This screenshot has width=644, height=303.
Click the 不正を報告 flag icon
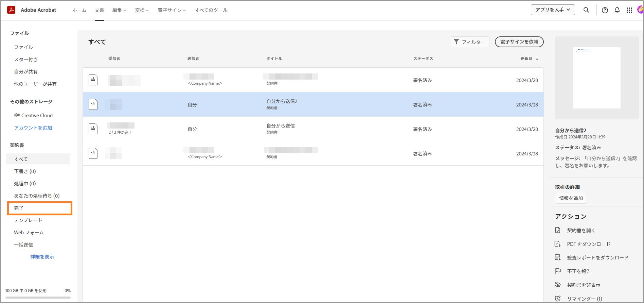click(x=558, y=271)
